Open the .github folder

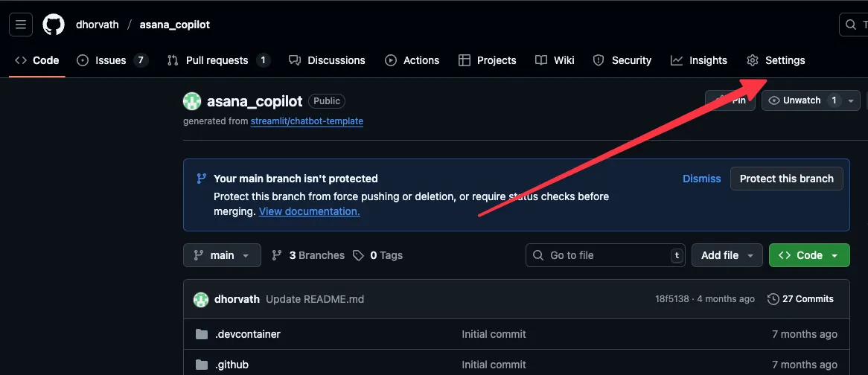point(232,365)
